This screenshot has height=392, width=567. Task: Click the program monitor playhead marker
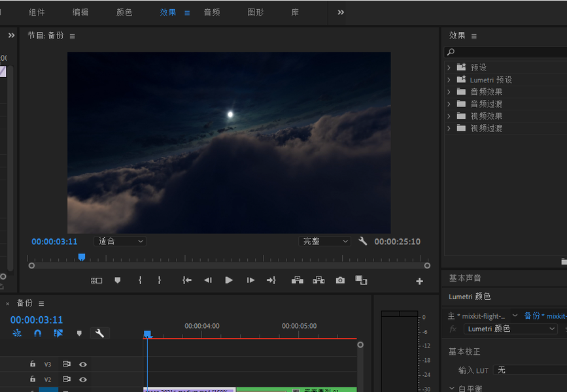coord(82,257)
